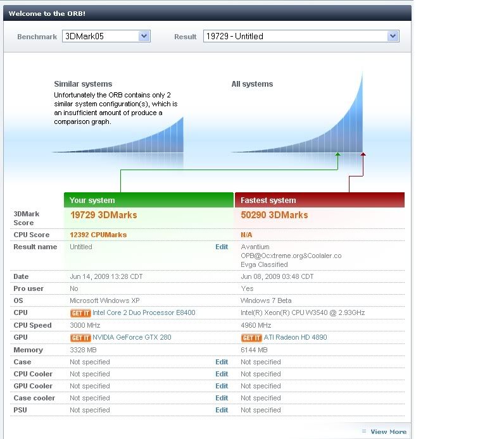Screen dimensions: 504x439
Task: Click the GET IT badge beside Intel Core 2 Duo
Action: 80,313
